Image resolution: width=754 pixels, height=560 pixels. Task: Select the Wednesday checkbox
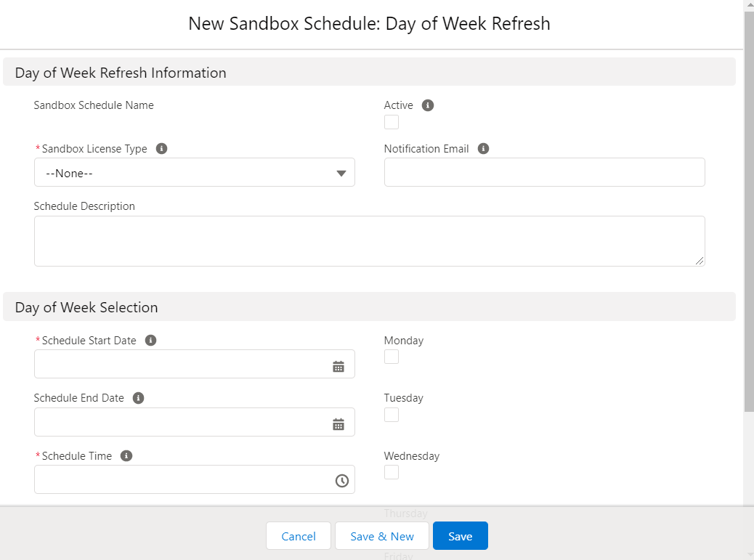click(x=392, y=472)
